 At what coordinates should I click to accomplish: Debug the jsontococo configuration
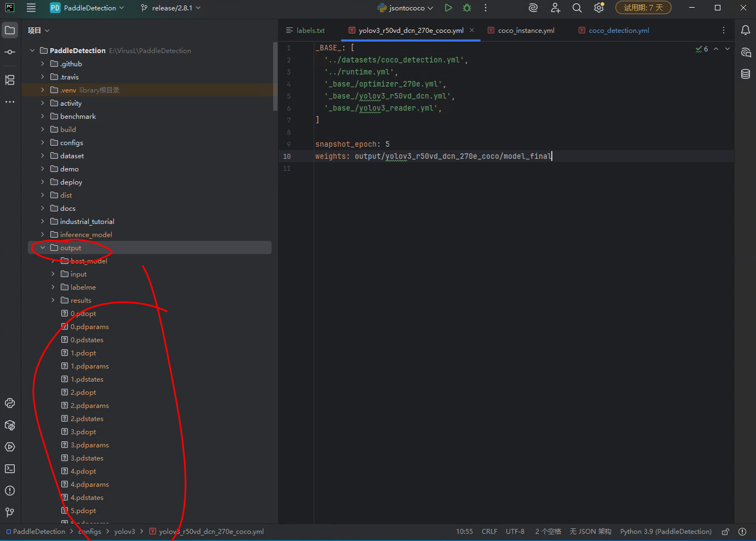pyautogui.click(x=467, y=8)
